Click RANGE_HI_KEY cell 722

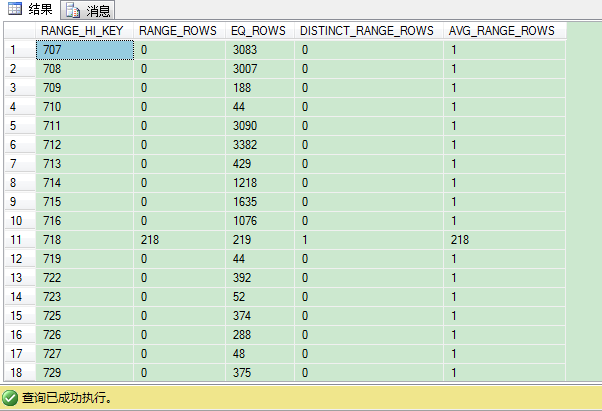[x=84, y=277]
